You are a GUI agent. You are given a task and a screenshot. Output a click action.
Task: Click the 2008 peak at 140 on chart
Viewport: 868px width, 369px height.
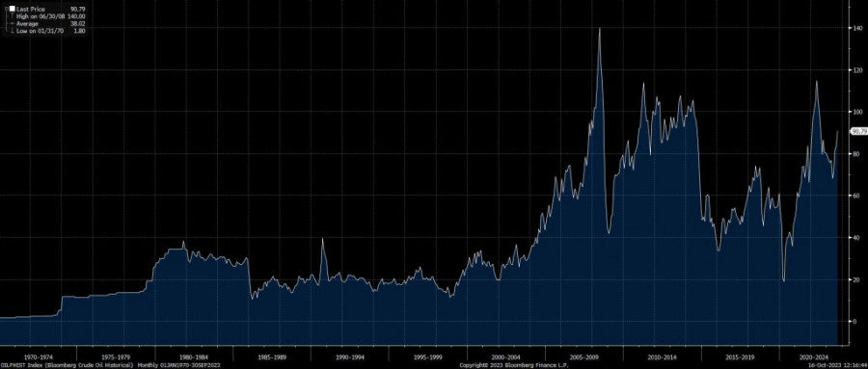click(x=600, y=29)
